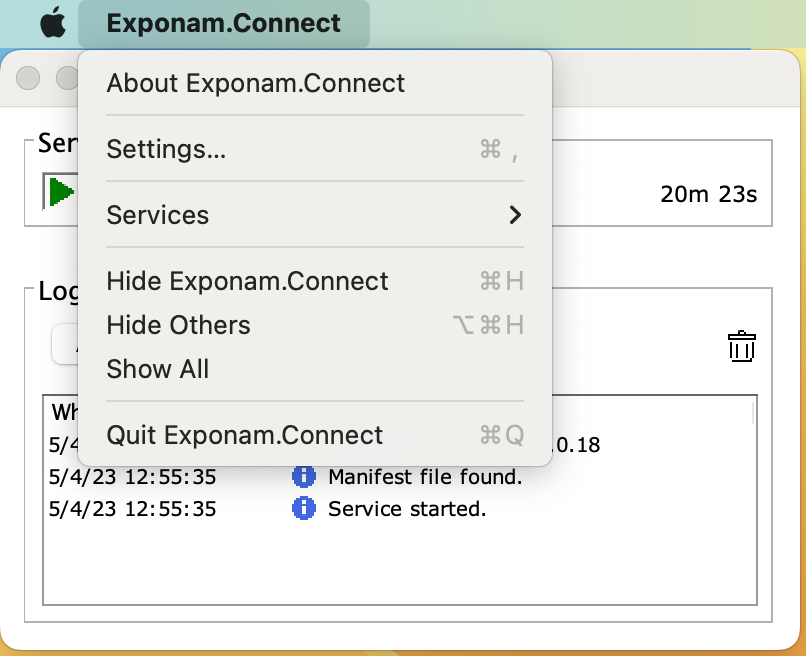Click the green play service icon

[61, 192]
